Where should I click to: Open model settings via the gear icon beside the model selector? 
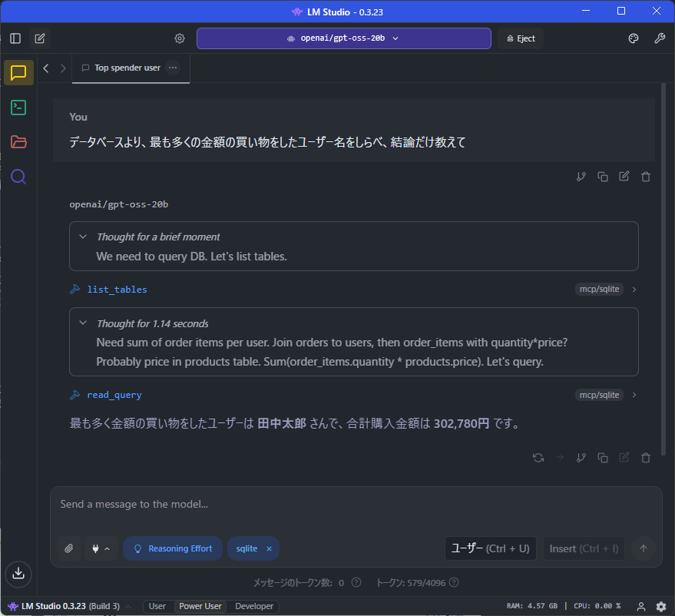180,38
